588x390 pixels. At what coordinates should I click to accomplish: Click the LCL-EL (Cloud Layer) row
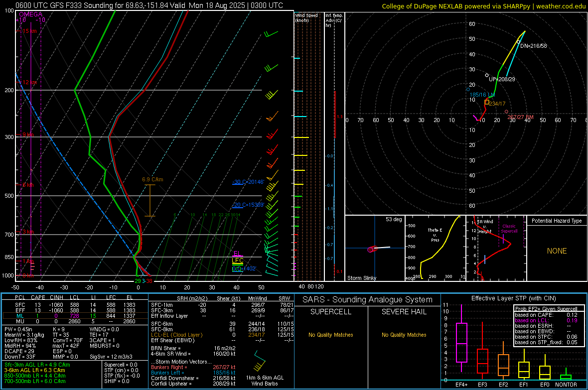222,335
